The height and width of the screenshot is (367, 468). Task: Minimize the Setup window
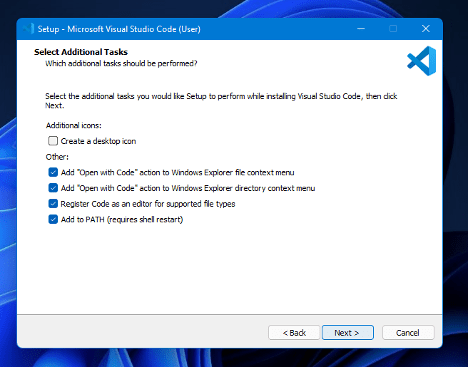(361, 29)
